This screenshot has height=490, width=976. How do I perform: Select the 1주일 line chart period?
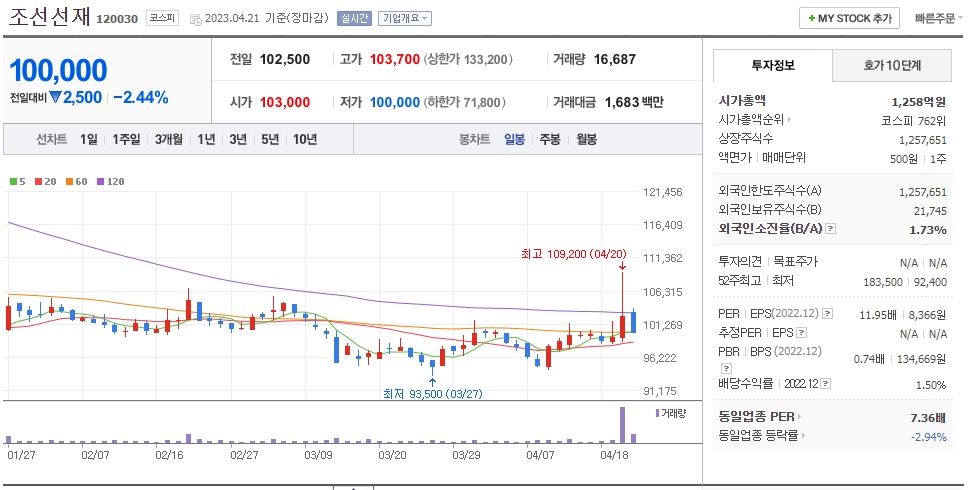point(126,139)
